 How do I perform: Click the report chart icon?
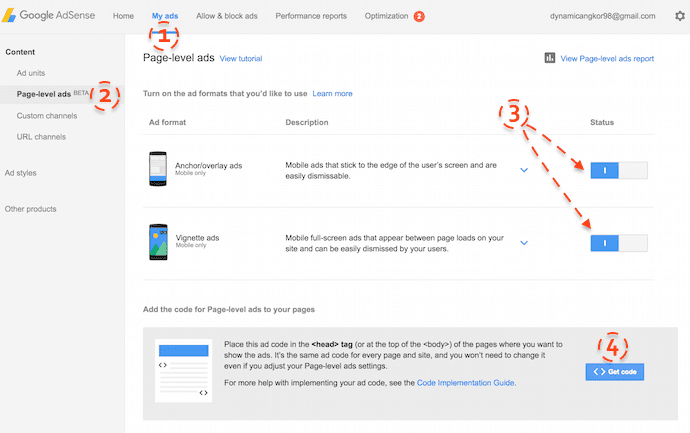[x=550, y=58]
